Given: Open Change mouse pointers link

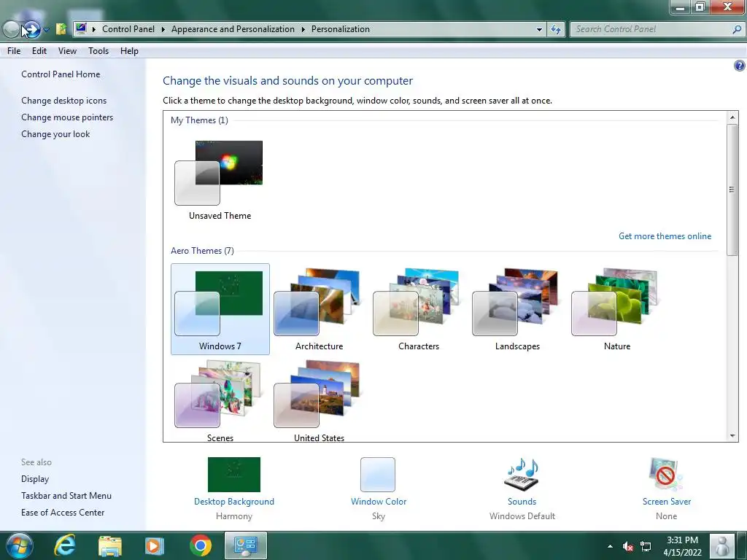Looking at the screenshot, I should click(x=67, y=117).
